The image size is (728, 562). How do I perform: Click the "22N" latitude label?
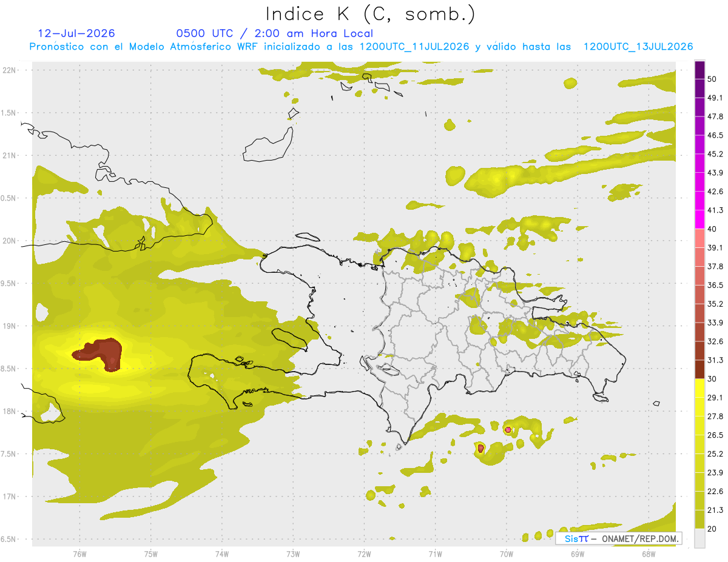10,70
